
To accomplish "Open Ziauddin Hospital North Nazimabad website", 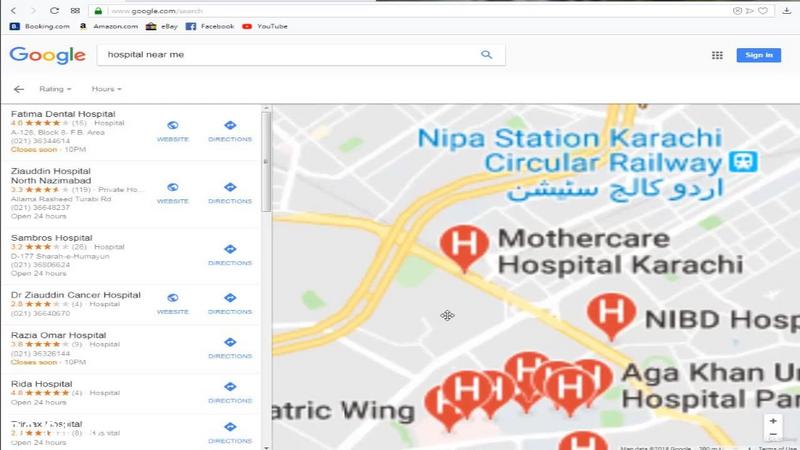I will coord(173,193).
